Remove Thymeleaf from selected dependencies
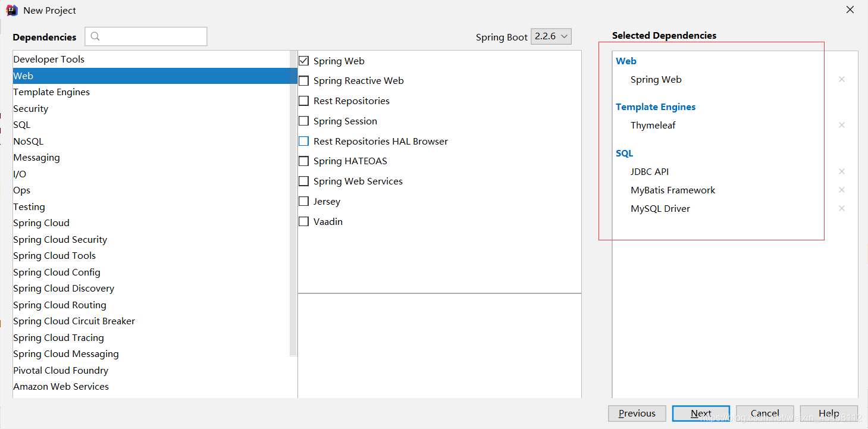 841,125
